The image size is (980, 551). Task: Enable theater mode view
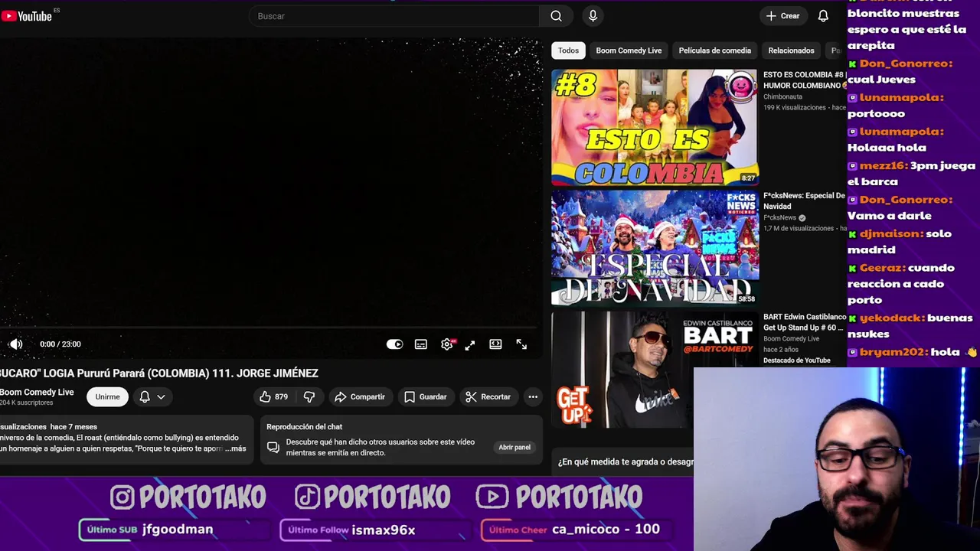[x=495, y=344]
